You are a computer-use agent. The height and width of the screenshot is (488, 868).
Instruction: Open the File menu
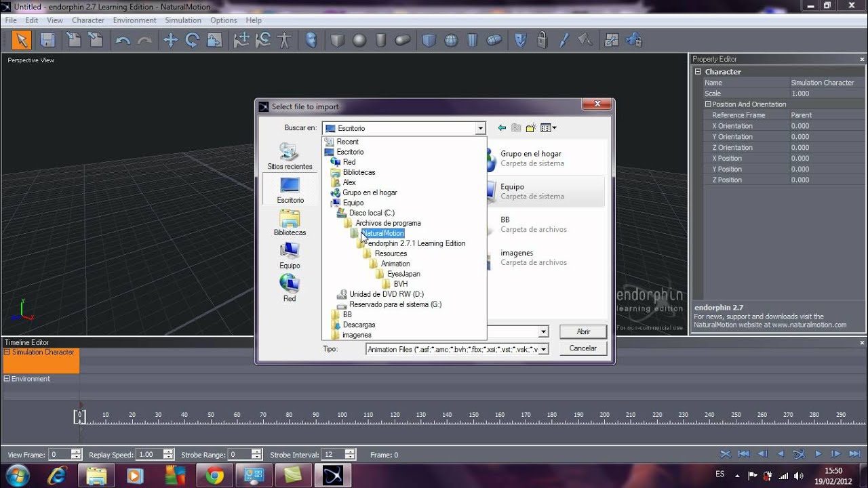click(11, 20)
